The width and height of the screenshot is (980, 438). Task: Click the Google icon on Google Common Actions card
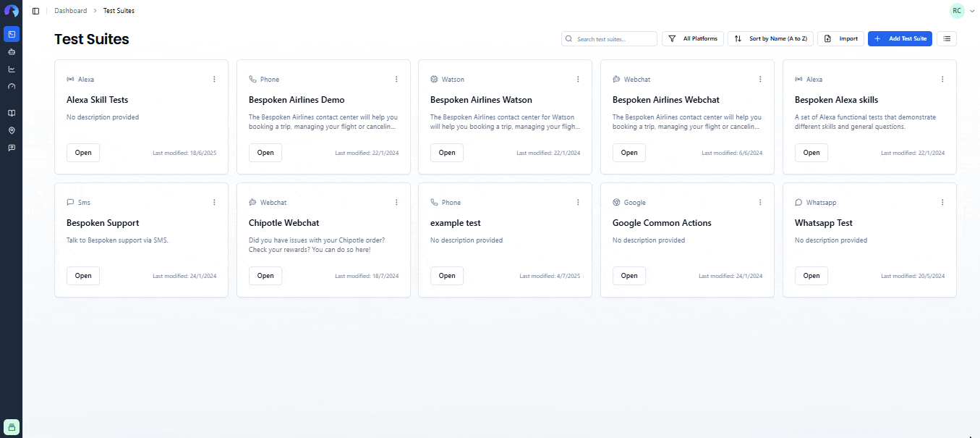pyautogui.click(x=616, y=203)
